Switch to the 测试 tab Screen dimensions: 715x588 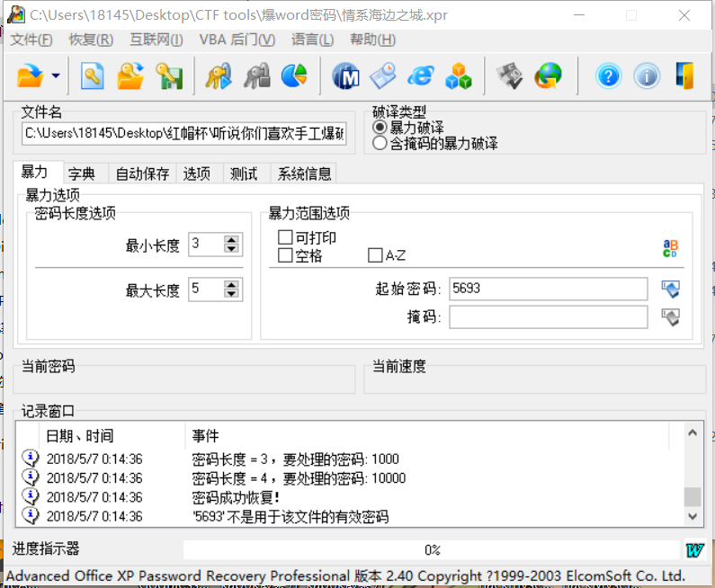[x=247, y=174]
